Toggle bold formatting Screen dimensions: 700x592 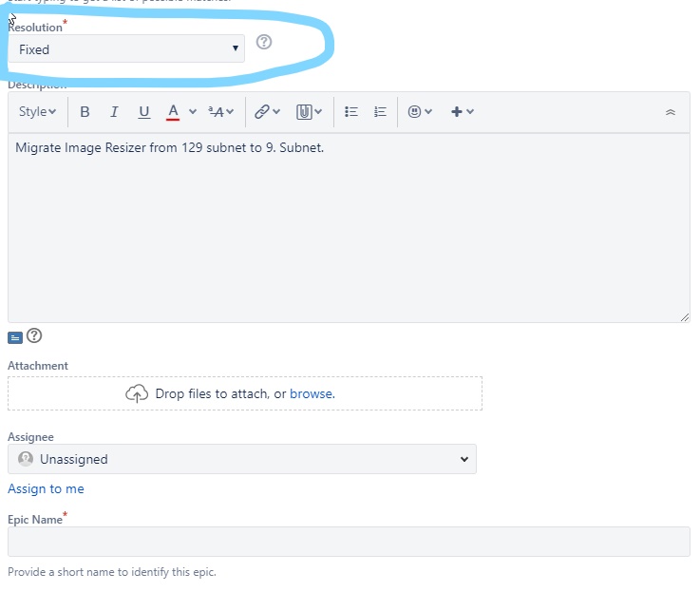pos(85,112)
